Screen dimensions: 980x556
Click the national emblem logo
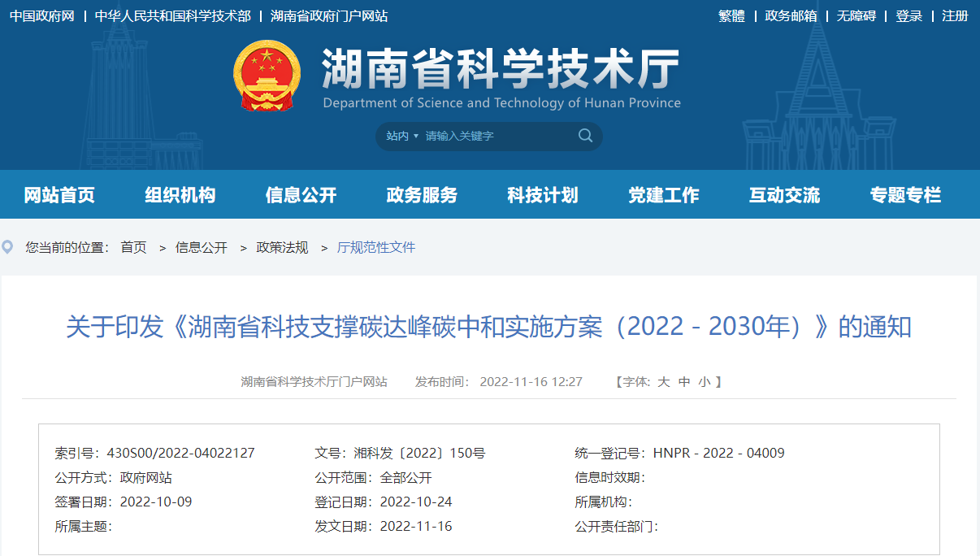(267, 77)
